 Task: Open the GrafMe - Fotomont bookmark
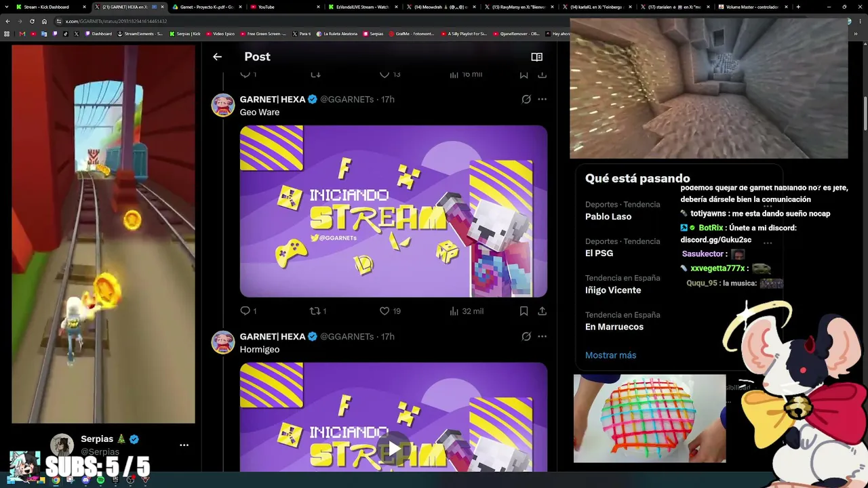[412, 34]
